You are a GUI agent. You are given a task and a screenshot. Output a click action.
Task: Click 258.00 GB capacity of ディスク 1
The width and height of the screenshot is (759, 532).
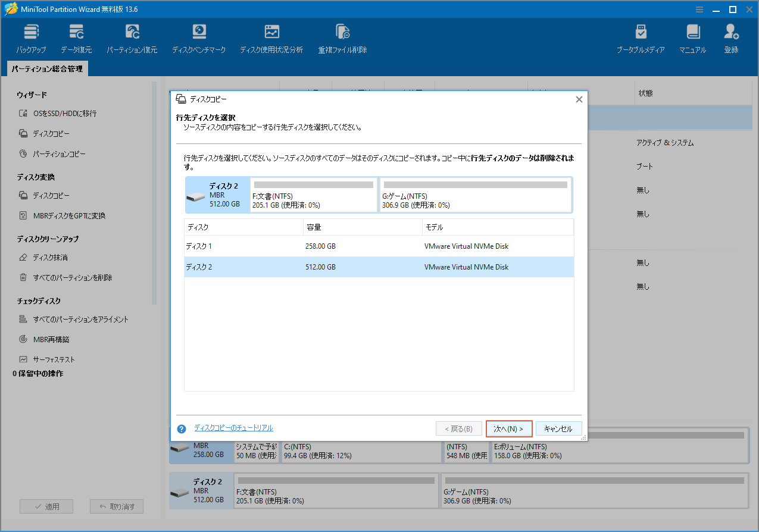click(x=320, y=246)
